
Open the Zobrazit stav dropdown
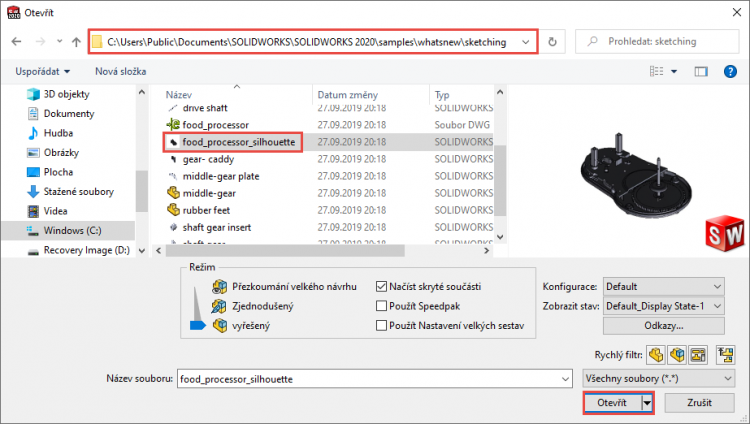(x=663, y=306)
